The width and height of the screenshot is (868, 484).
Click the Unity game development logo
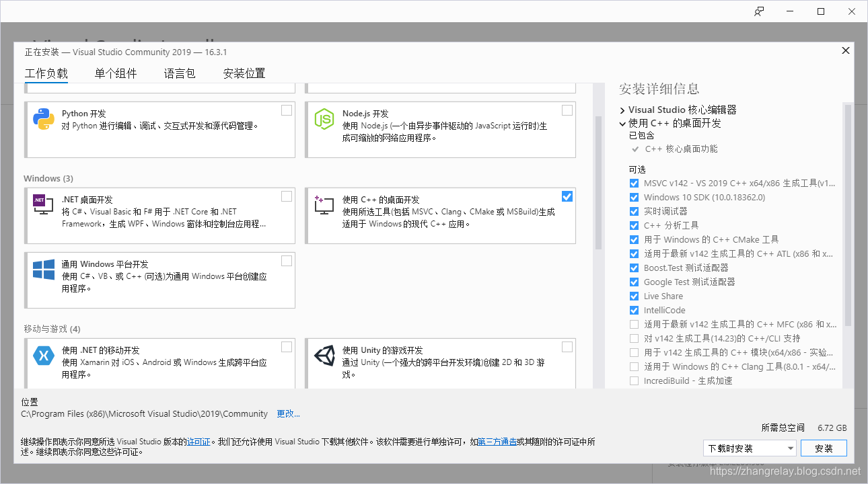(324, 356)
